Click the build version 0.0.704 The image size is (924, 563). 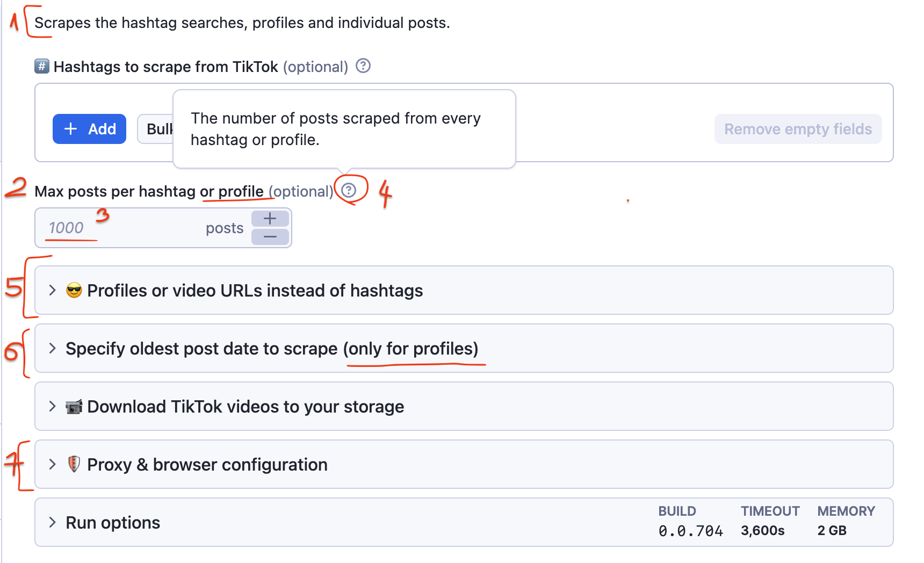[x=690, y=531]
